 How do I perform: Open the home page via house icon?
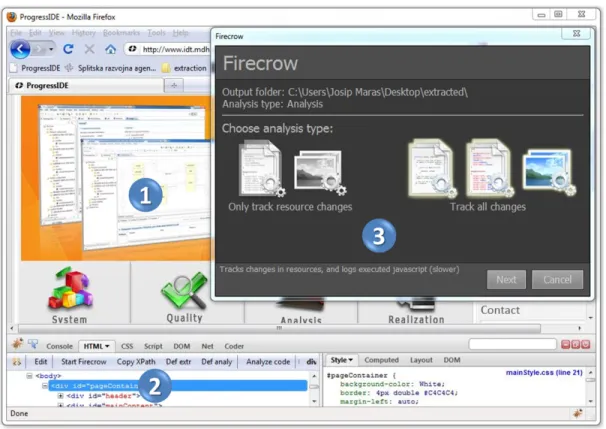(111, 49)
